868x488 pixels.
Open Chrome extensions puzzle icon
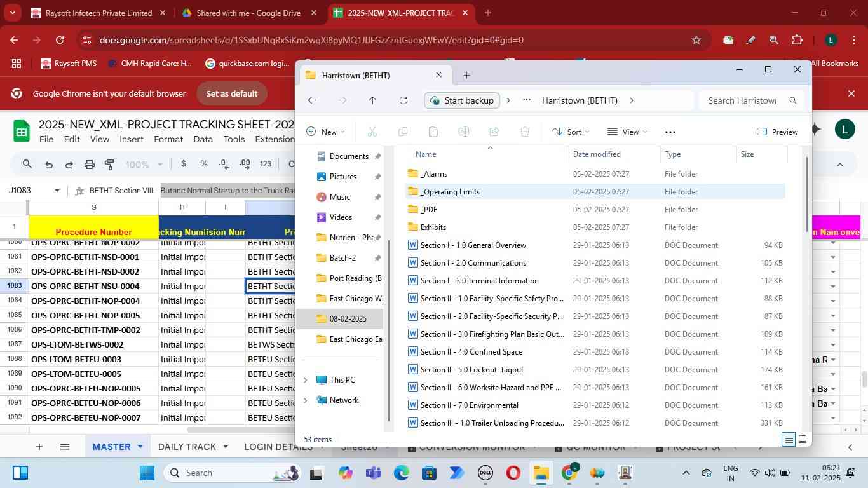point(797,40)
